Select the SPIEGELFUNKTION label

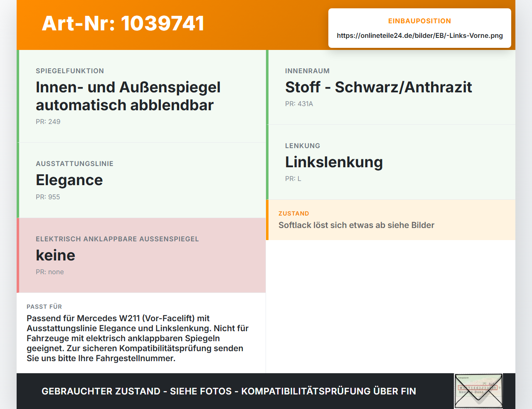70,71
